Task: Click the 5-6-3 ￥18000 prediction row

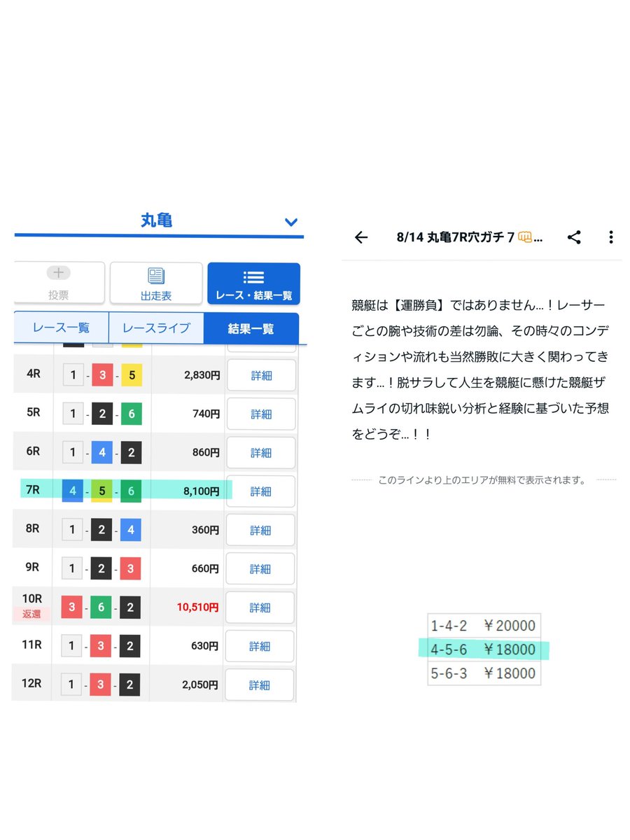Action: point(484,673)
